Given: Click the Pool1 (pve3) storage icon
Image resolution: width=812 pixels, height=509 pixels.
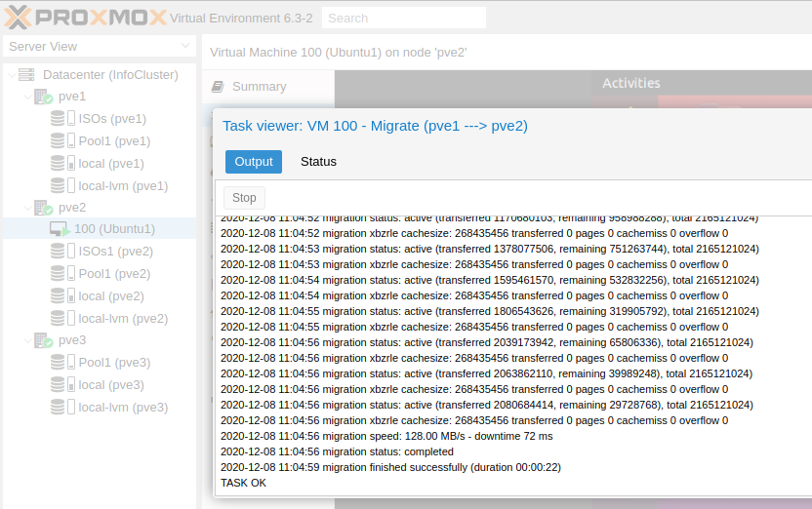Looking at the screenshot, I should (62, 362).
